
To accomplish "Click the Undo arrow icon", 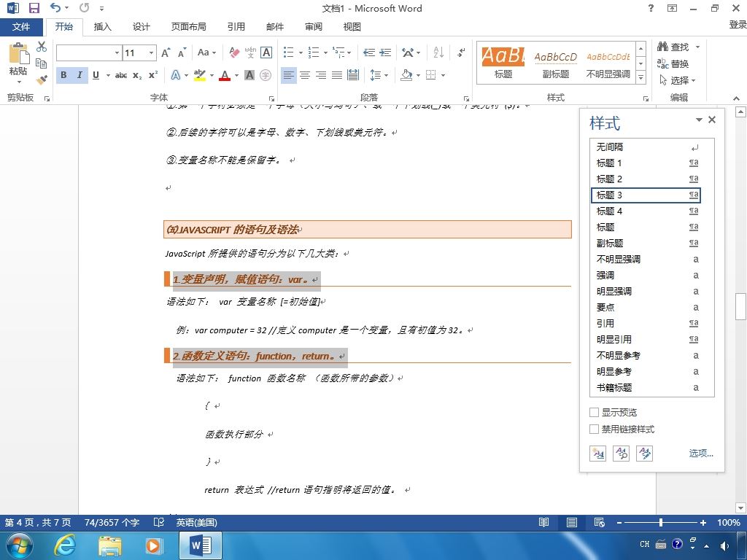I will 55,7.
